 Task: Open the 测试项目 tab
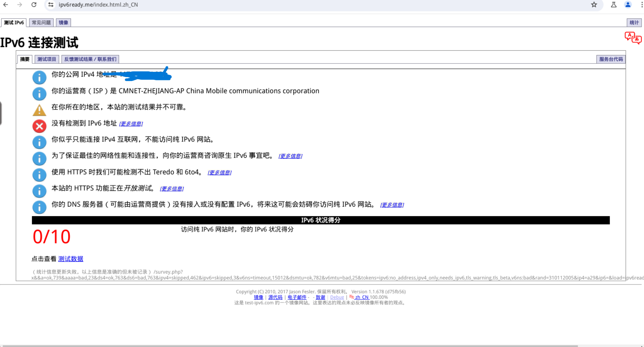tap(47, 59)
